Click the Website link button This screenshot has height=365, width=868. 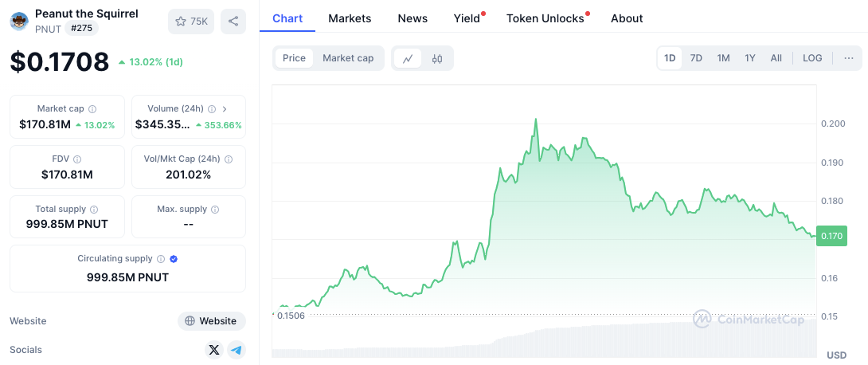211,321
